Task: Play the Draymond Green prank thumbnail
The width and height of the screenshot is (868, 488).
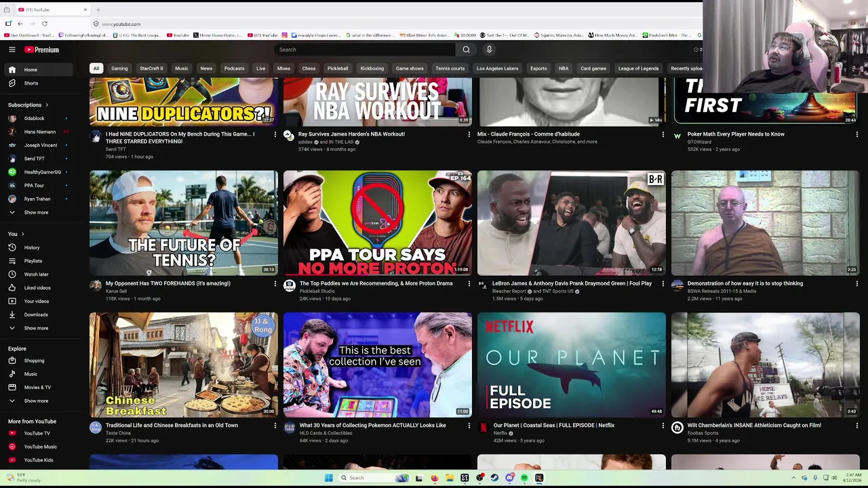Action: coord(572,223)
